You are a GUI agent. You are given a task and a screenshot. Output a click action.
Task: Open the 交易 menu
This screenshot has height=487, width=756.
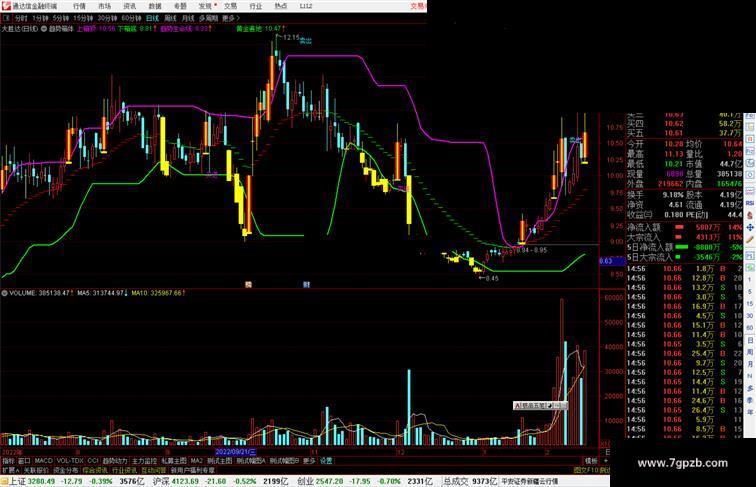point(230,6)
